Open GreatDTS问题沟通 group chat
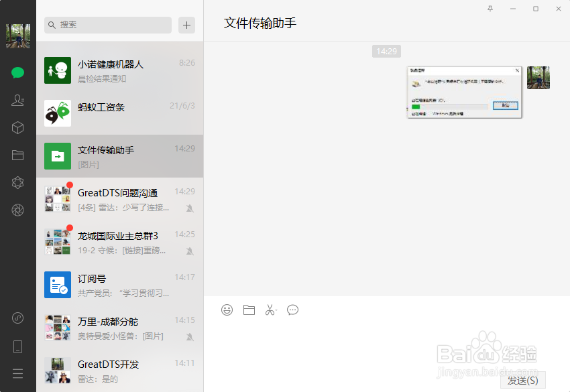Viewport: 570px width, 392px height. tap(119, 199)
